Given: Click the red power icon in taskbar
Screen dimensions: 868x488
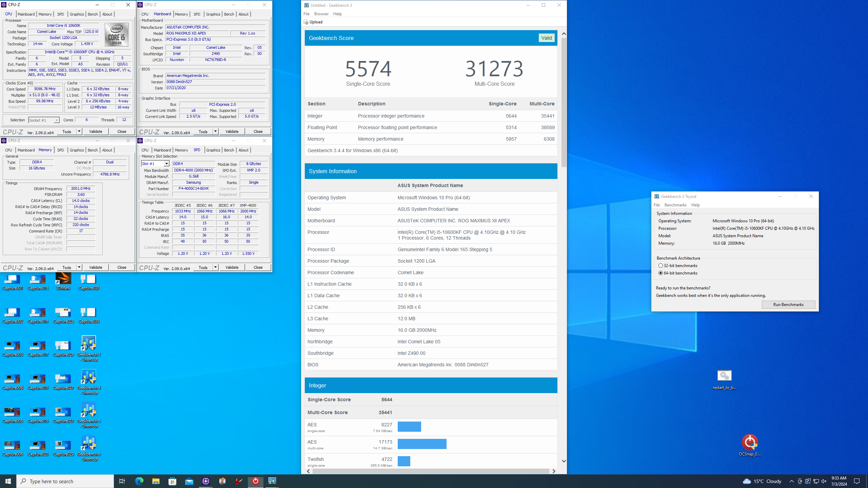Looking at the screenshot, I should coord(255,481).
